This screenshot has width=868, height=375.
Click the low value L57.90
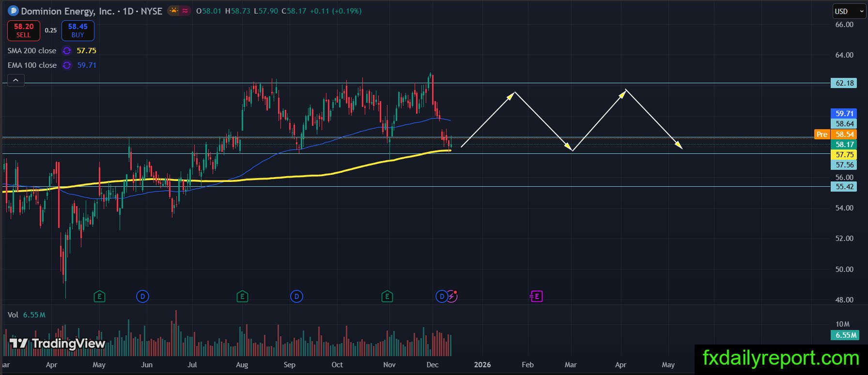pyautogui.click(x=266, y=11)
